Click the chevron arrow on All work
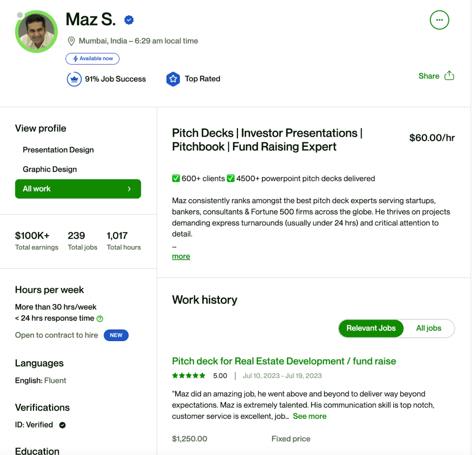The image size is (476, 455). (x=129, y=189)
